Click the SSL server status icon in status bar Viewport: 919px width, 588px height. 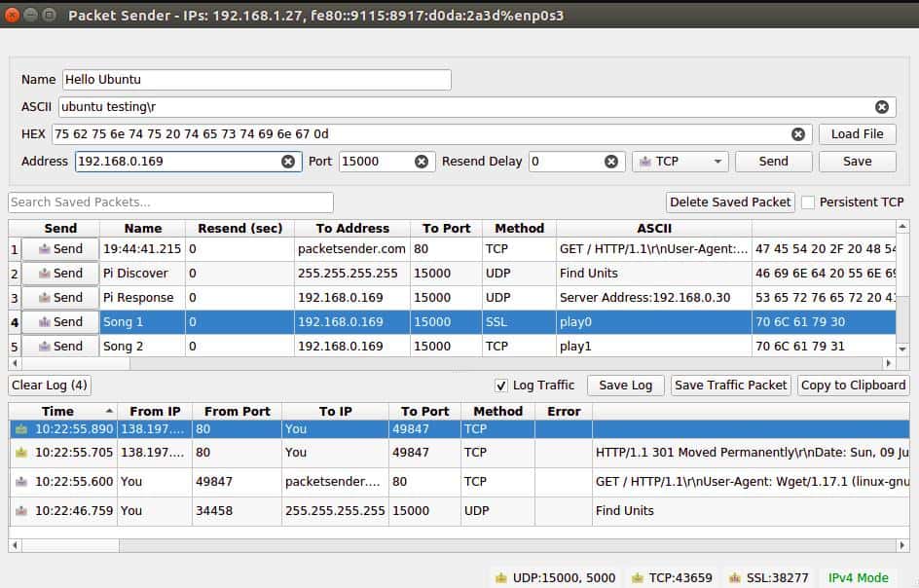coord(734,578)
